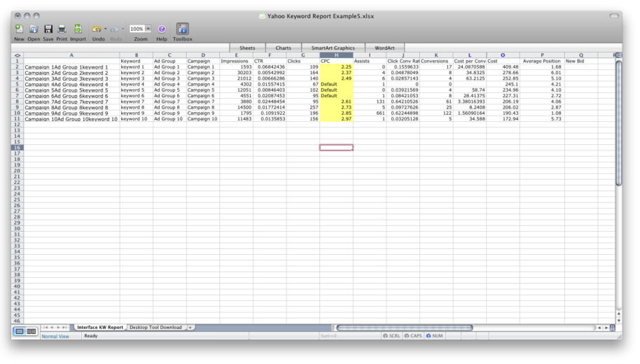Select the 'keyword 10' cell
640x364 pixels.
click(137, 119)
